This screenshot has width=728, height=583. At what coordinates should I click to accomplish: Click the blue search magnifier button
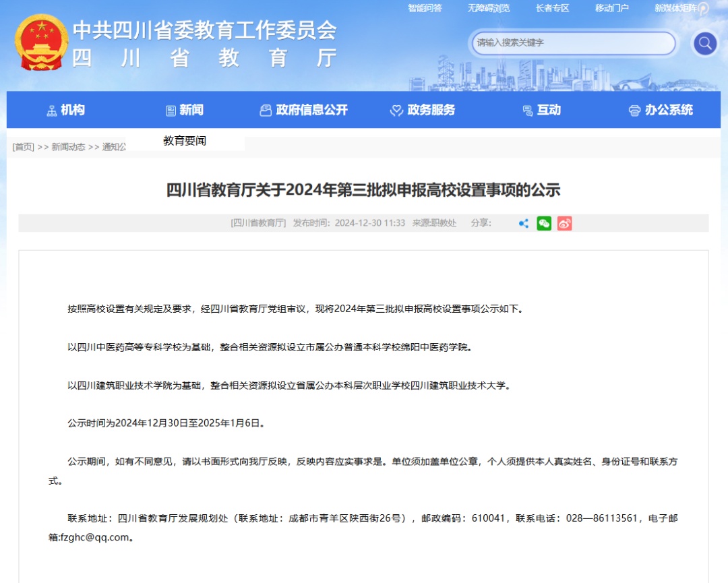[705, 44]
